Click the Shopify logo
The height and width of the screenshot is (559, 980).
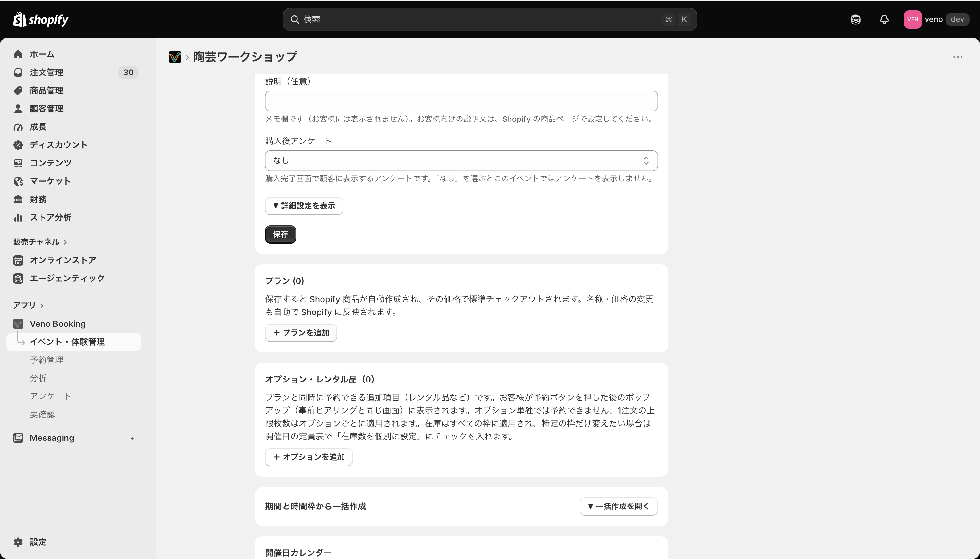[41, 19]
